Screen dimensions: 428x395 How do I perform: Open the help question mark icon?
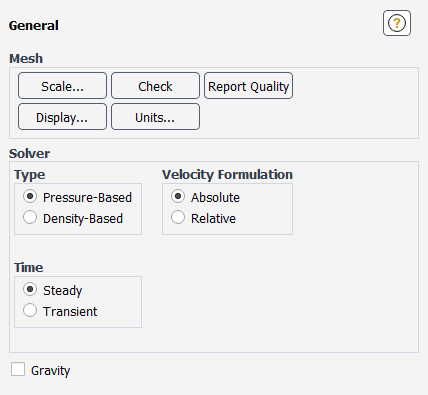coord(397,23)
